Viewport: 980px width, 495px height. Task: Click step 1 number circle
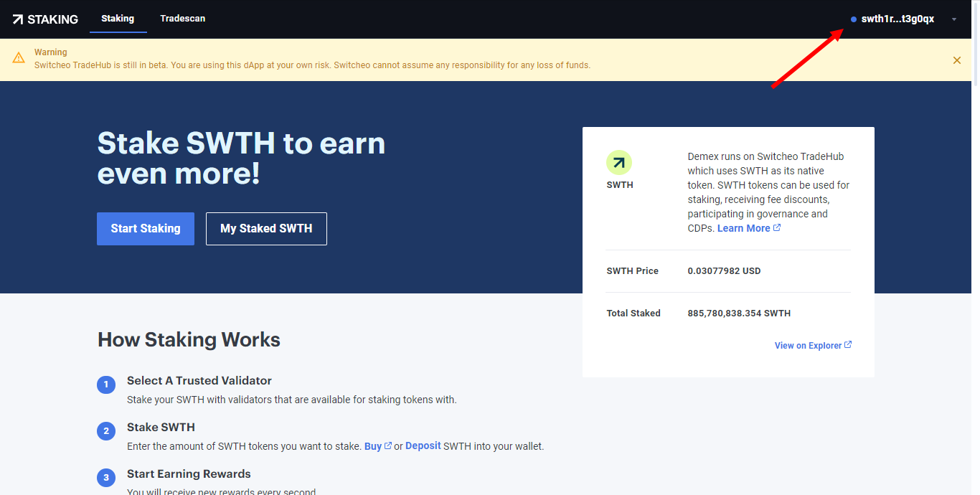pyautogui.click(x=106, y=385)
